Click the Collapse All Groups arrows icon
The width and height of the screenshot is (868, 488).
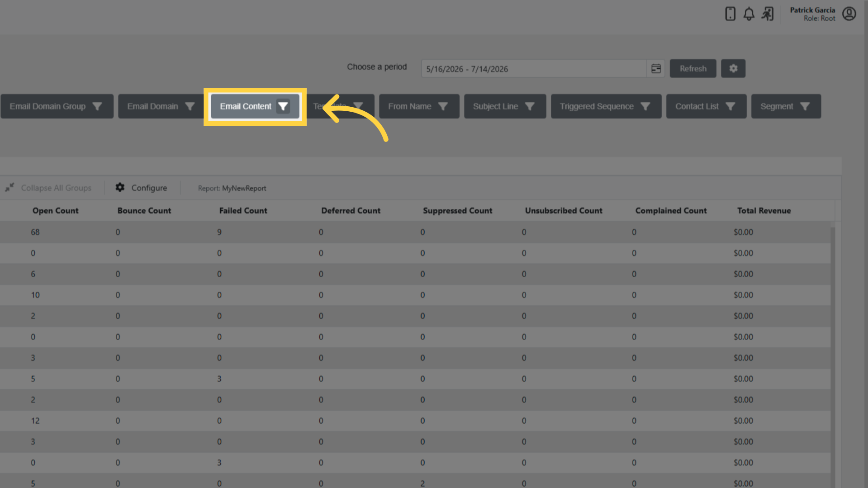(x=9, y=187)
